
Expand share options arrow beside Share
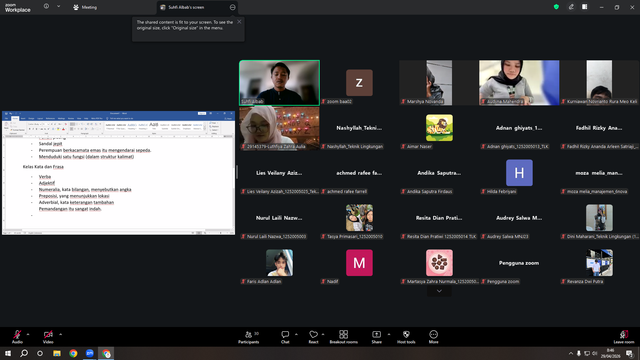tap(389, 335)
